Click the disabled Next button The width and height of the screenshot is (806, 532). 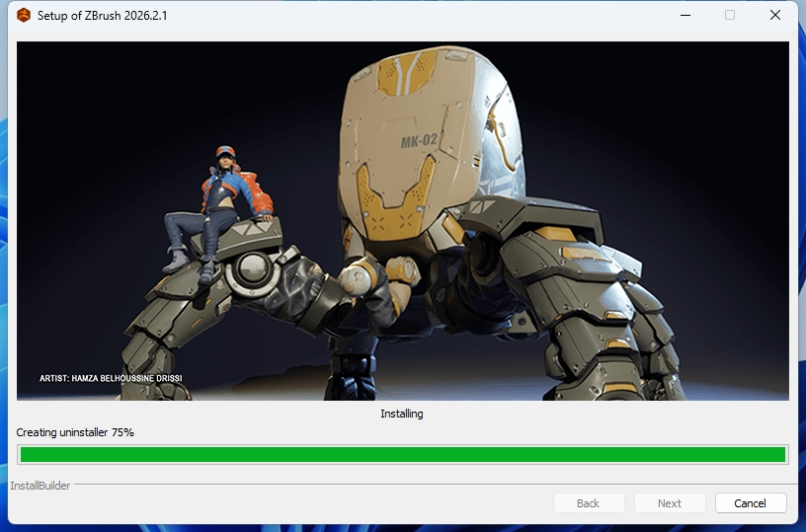(x=670, y=503)
